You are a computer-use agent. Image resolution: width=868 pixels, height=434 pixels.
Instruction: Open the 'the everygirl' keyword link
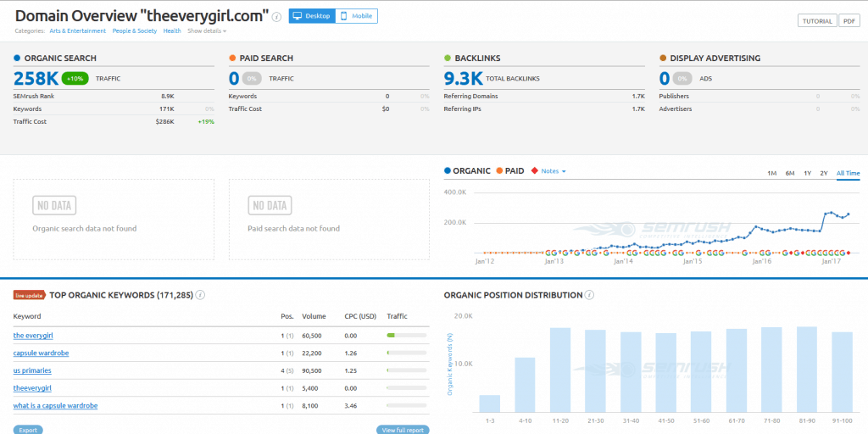click(33, 336)
